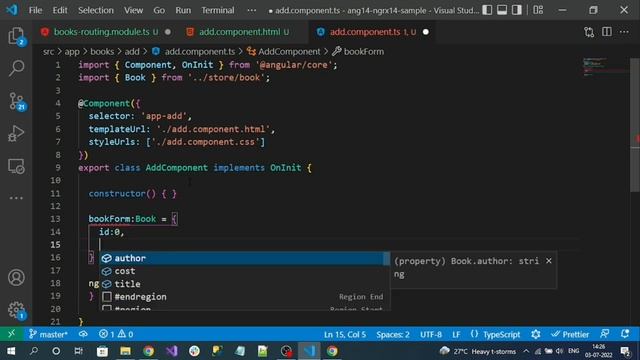Choose #endregion snippet suggestion

[x=244, y=297]
